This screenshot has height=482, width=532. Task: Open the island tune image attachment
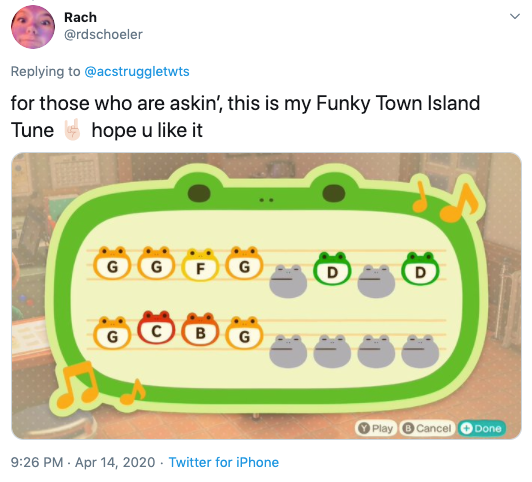[266, 296]
